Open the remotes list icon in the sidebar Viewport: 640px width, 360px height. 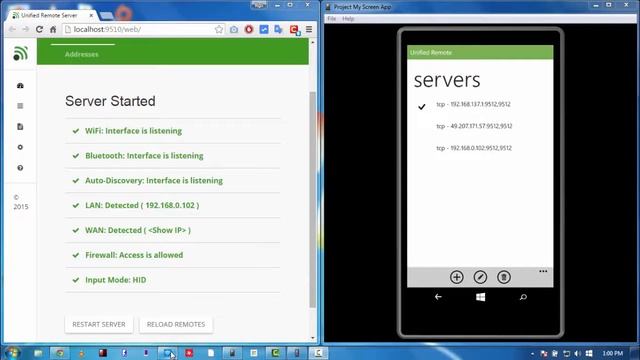tap(20, 106)
